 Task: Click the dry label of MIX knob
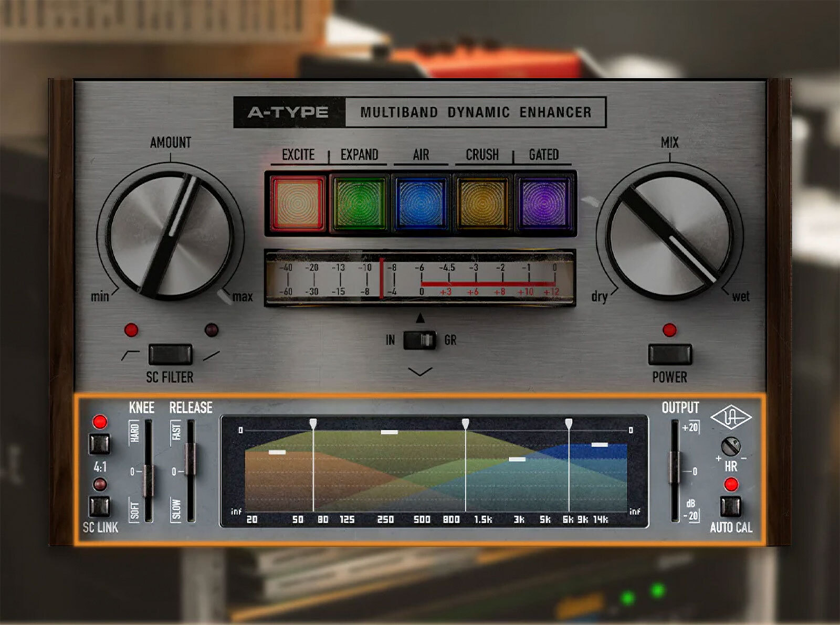(x=600, y=297)
